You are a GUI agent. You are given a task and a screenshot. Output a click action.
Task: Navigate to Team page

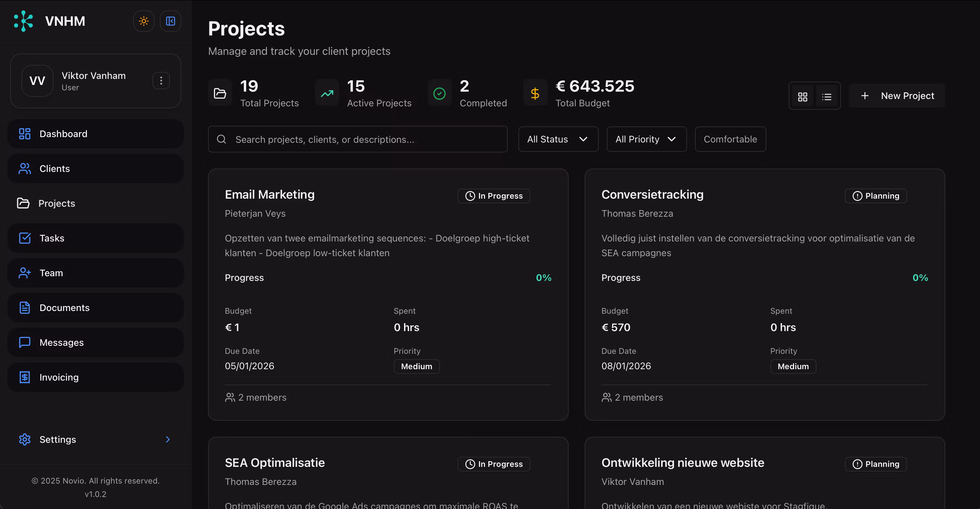coord(95,273)
